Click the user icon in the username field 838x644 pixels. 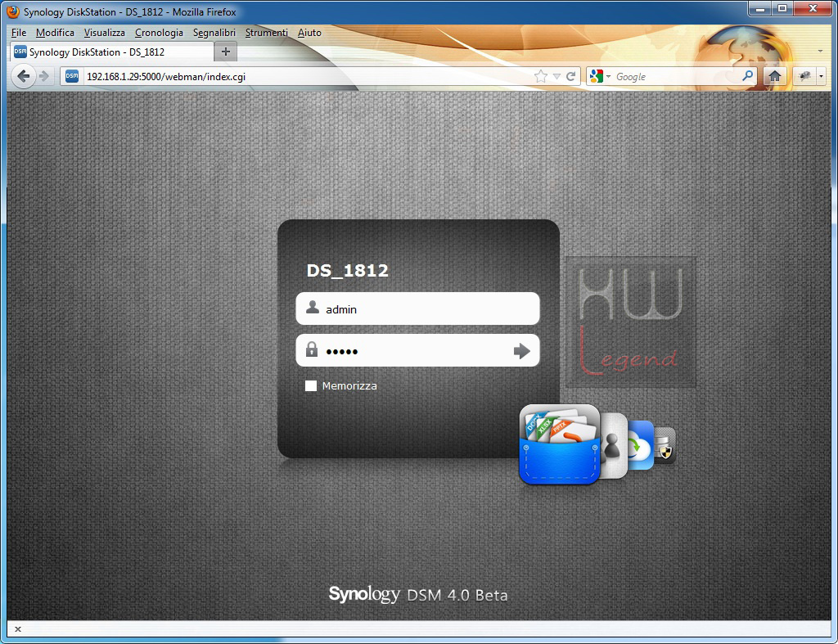point(313,308)
